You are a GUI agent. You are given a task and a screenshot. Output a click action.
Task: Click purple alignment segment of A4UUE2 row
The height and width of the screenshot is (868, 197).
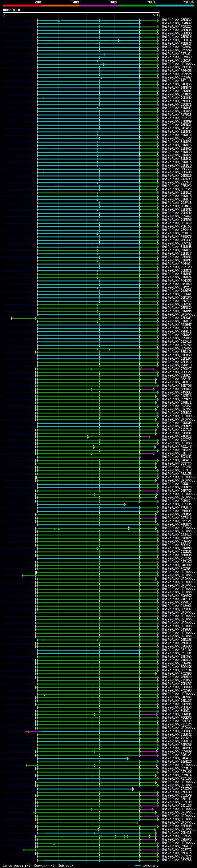click(x=145, y=437)
